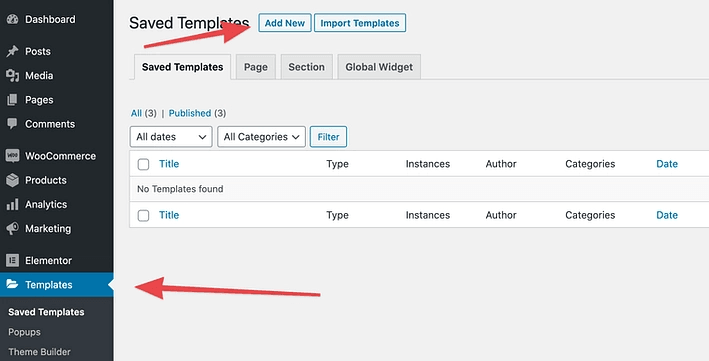Viewport: 709px width, 361px height.
Task: Click the Import Templates button
Action: pyautogui.click(x=360, y=23)
